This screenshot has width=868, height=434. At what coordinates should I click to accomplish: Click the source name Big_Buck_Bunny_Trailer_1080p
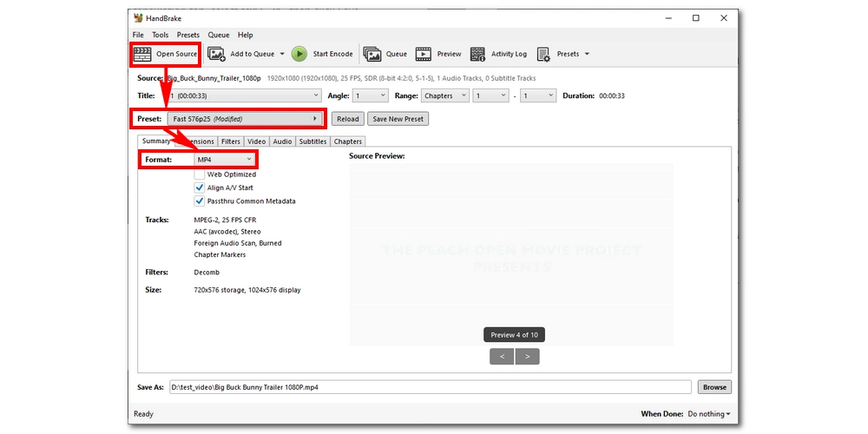(x=214, y=79)
